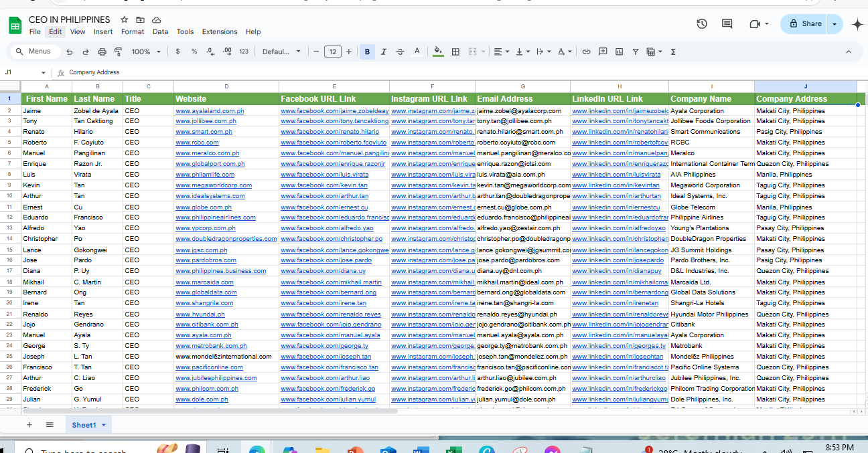Collapse the toolbar with chevron
Screen dimensions: 868x453
point(849,52)
